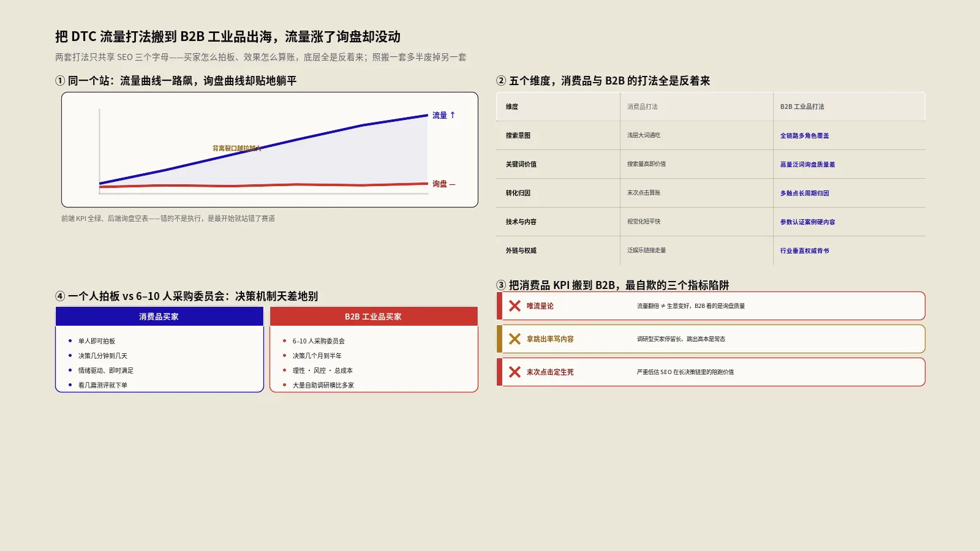Image resolution: width=980 pixels, height=551 pixels.
Task: Select the slide title about DTC 流量打法
Action: (x=228, y=37)
